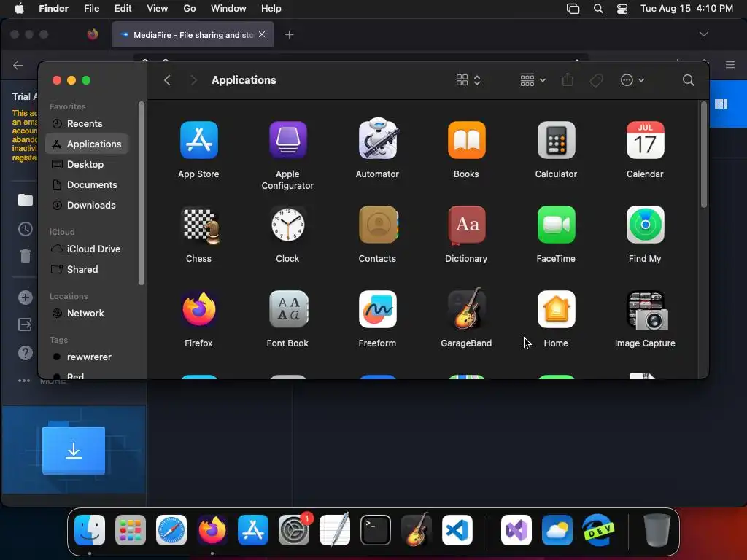Screen dimensions: 747x560
Task: Click MediaFire grid view icon
Action: point(721,104)
